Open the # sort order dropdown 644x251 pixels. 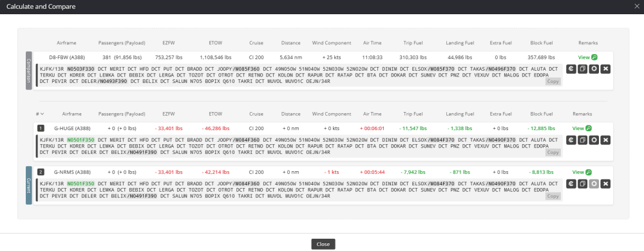point(40,114)
